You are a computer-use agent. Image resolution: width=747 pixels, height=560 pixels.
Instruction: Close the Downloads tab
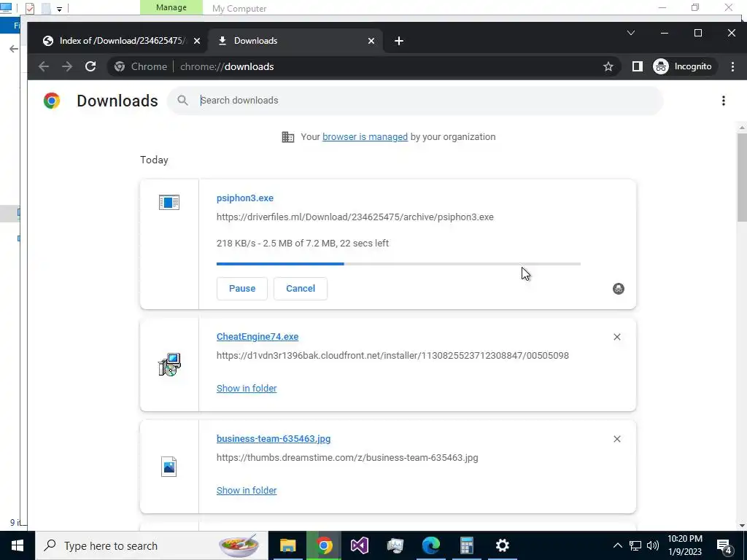coord(371,41)
